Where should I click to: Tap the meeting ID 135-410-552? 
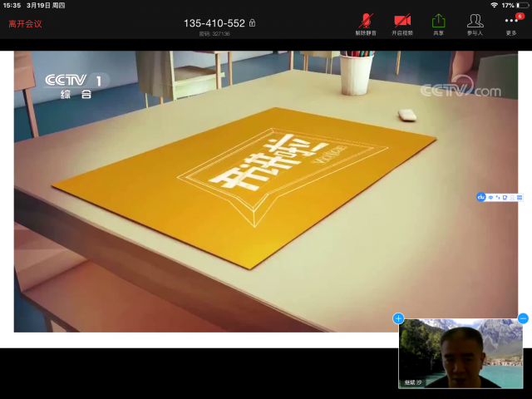click(214, 23)
